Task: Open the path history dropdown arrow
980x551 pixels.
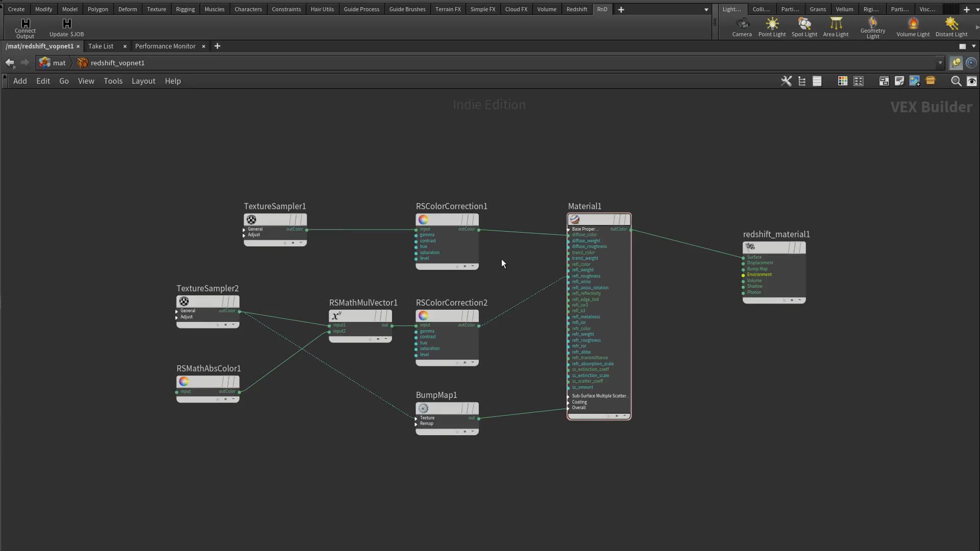Action: tap(941, 63)
